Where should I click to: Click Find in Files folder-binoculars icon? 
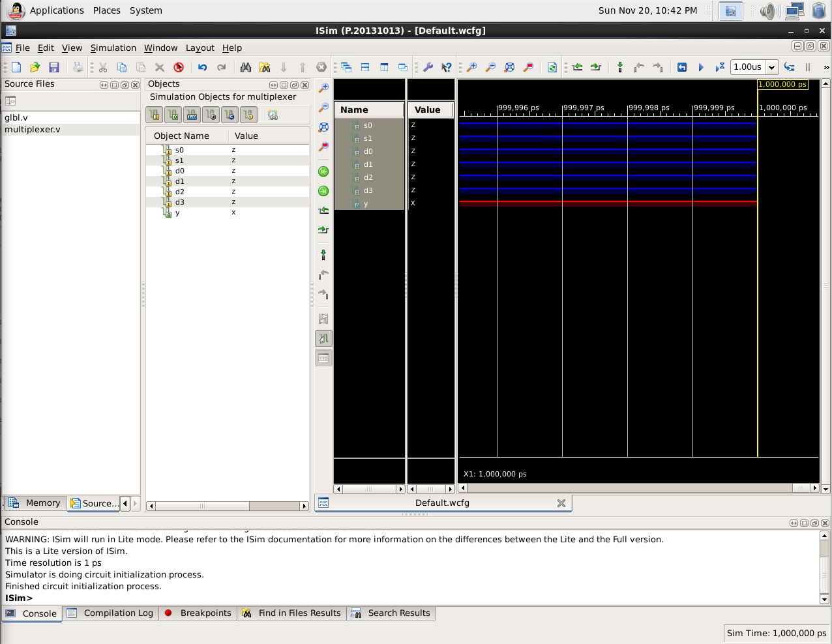[x=265, y=67]
